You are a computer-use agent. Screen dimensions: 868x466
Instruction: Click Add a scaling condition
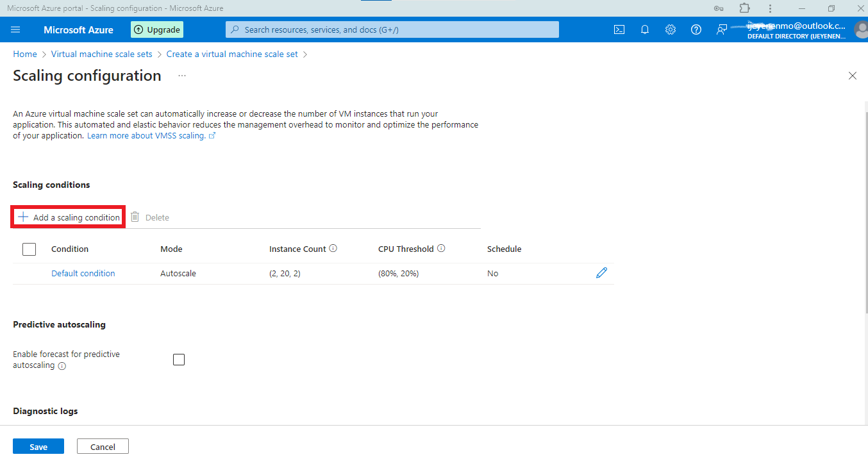[69, 217]
